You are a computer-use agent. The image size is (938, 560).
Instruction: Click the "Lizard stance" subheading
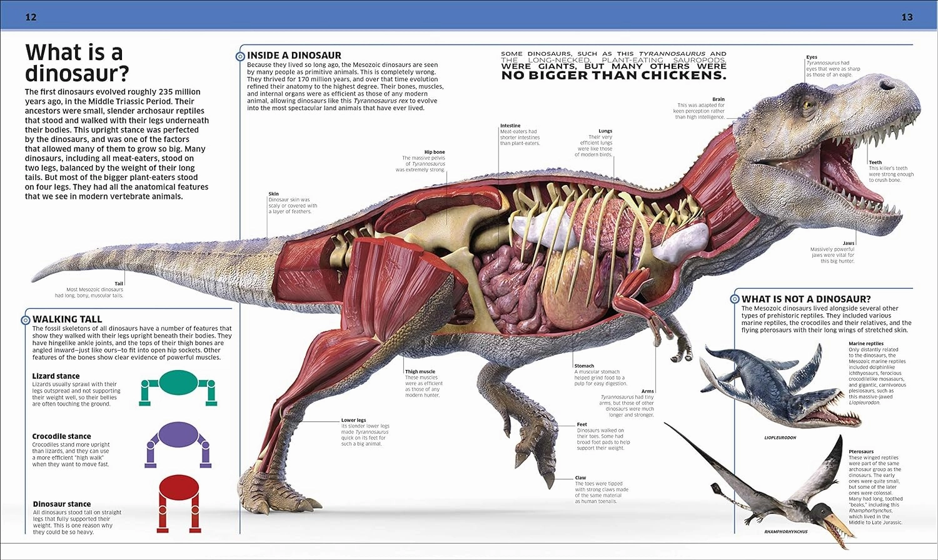(56, 376)
